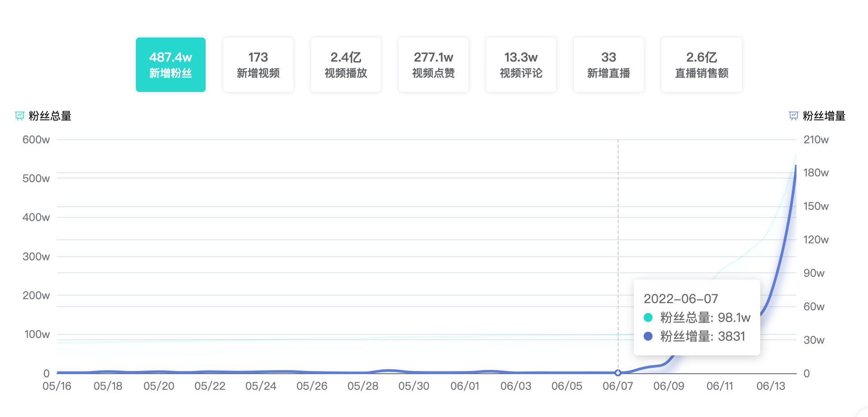The image size is (868, 417).
Task: Click x-axis label 06/13
Action: (x=771, y=386)
